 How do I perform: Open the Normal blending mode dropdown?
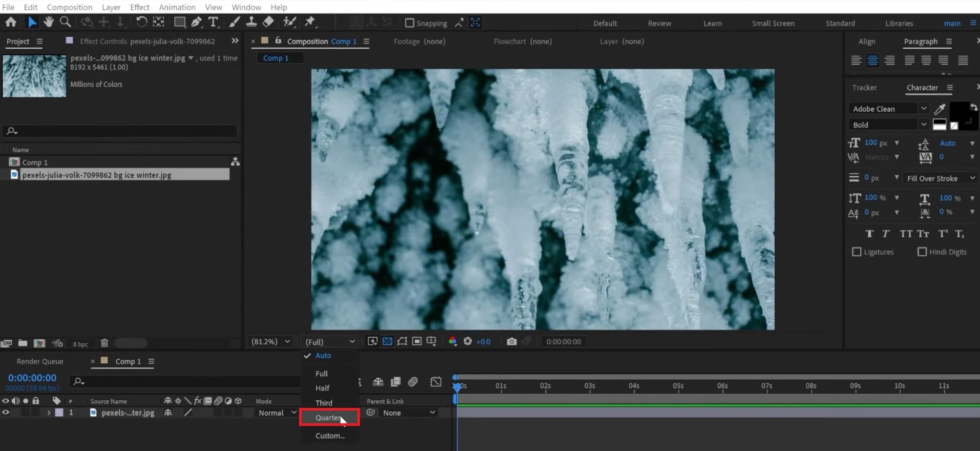point(277,413)
